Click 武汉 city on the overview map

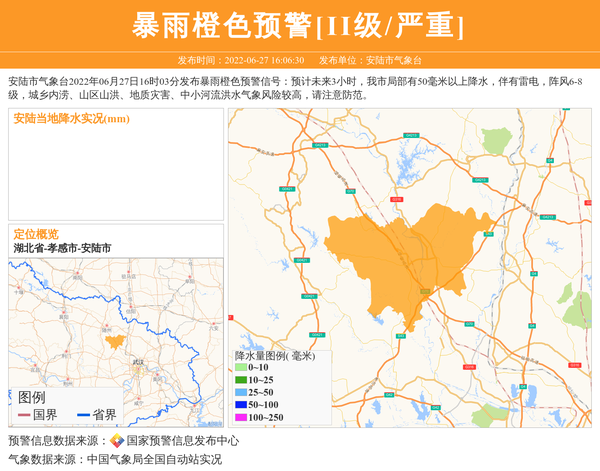point(138,363)
